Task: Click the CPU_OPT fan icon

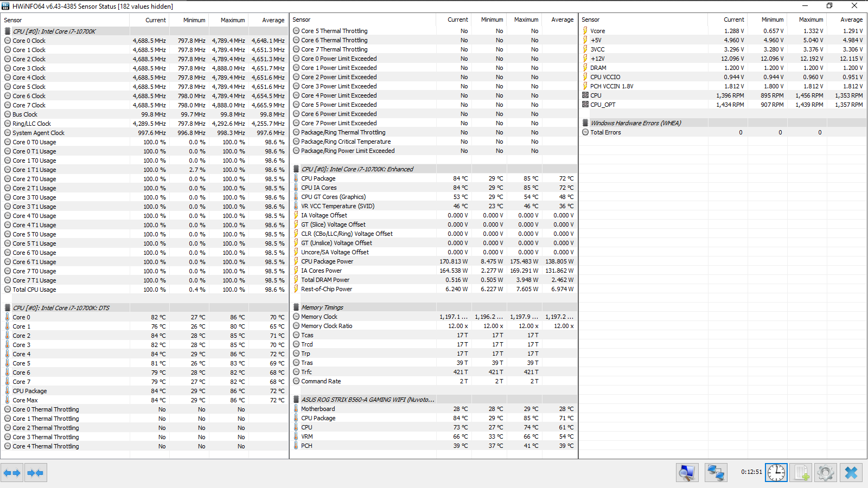Action: click(x=585, y=105)
